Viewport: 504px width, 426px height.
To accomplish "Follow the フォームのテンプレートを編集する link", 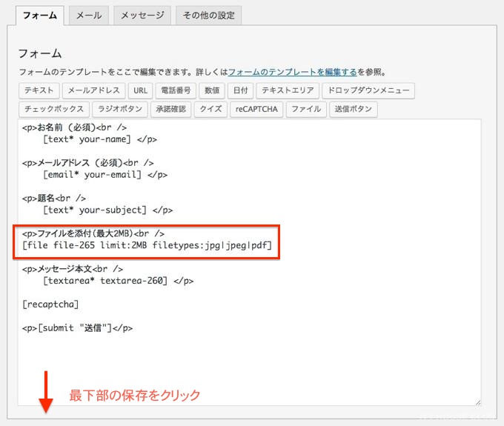I will pos(293,73).
